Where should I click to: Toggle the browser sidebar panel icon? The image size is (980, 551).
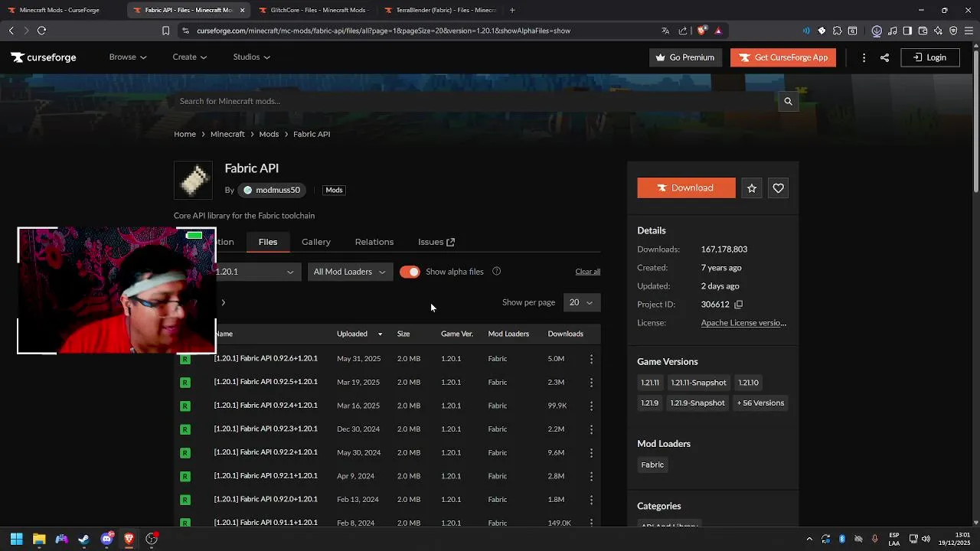coord(907,31)
